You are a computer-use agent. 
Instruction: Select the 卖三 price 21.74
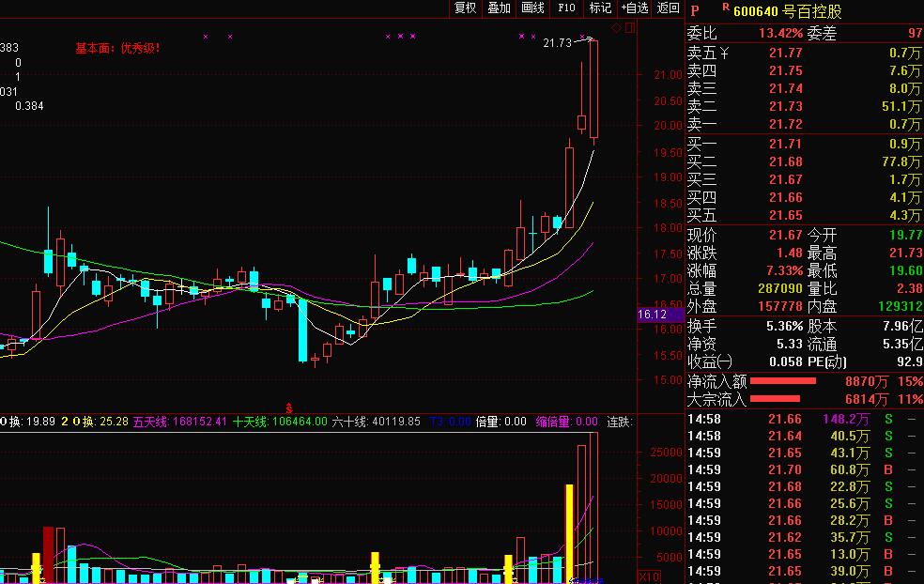[x=786, y=88]
